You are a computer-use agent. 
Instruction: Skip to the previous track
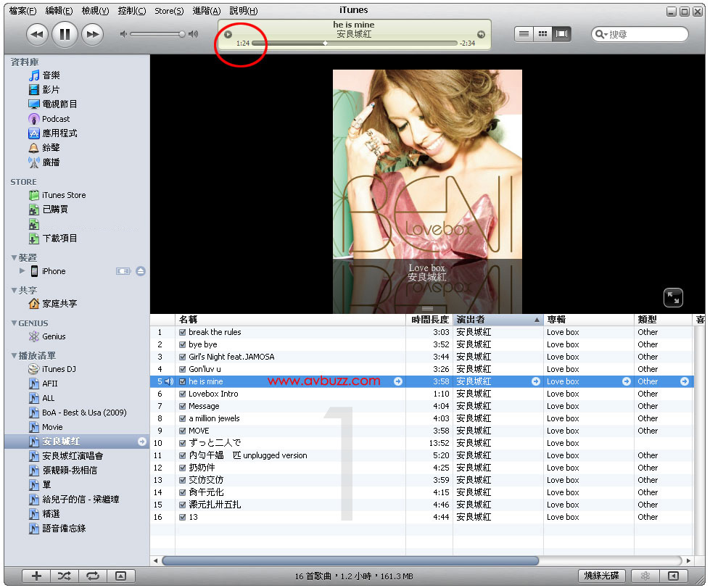tap(37, 34)
